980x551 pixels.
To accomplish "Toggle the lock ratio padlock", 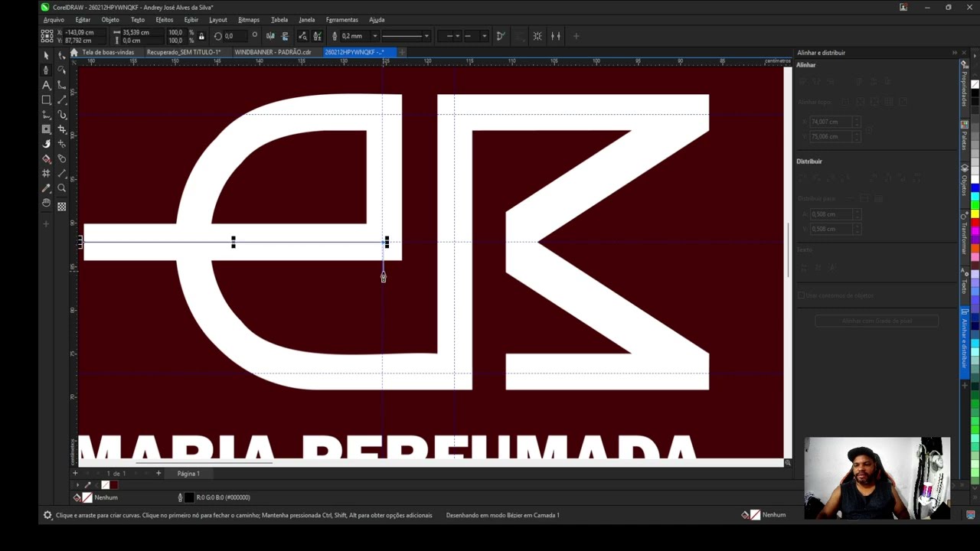I will pyautogui.click(x=201, y=36).
